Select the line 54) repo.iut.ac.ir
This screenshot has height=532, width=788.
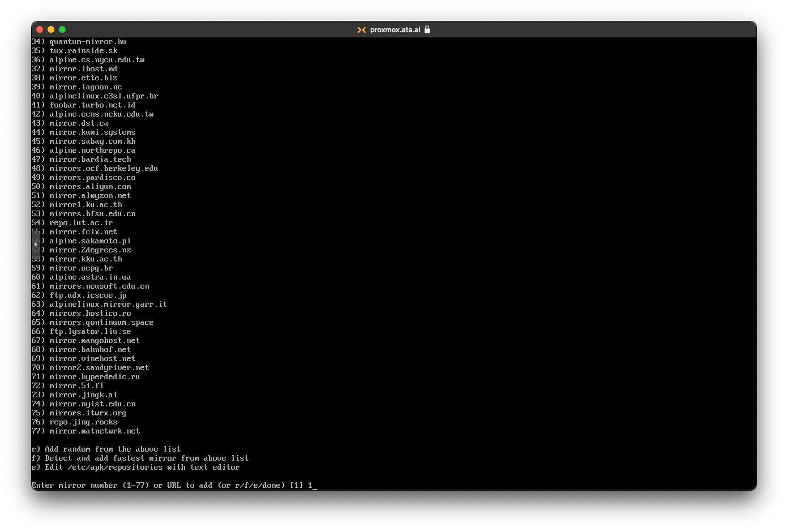tap(72, 223)
